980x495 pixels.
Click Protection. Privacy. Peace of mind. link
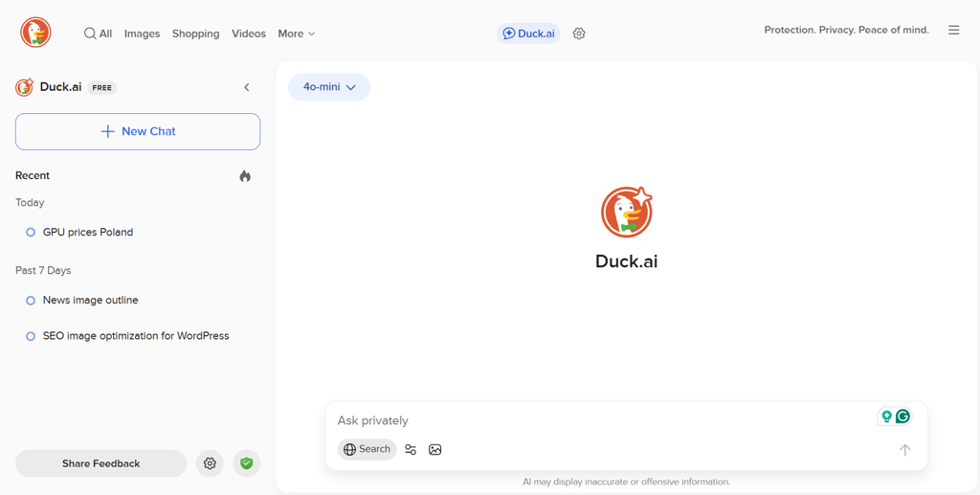point(846,30)
